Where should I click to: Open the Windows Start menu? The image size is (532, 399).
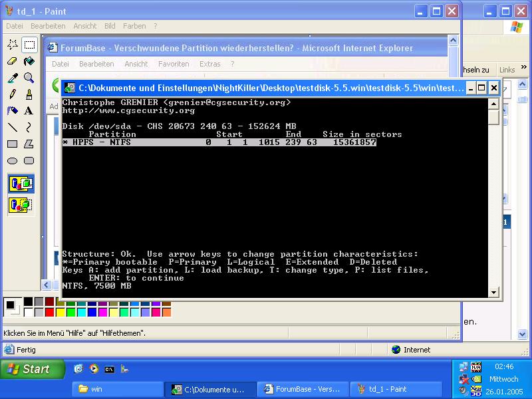pos(33,369)
